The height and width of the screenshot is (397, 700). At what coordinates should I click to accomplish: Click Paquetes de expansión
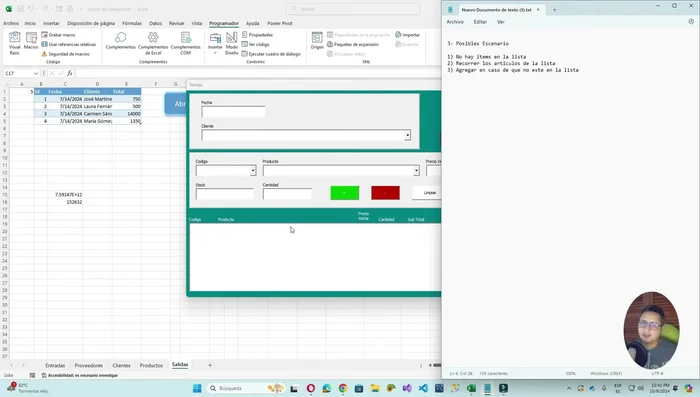click(x=353, y=44)
